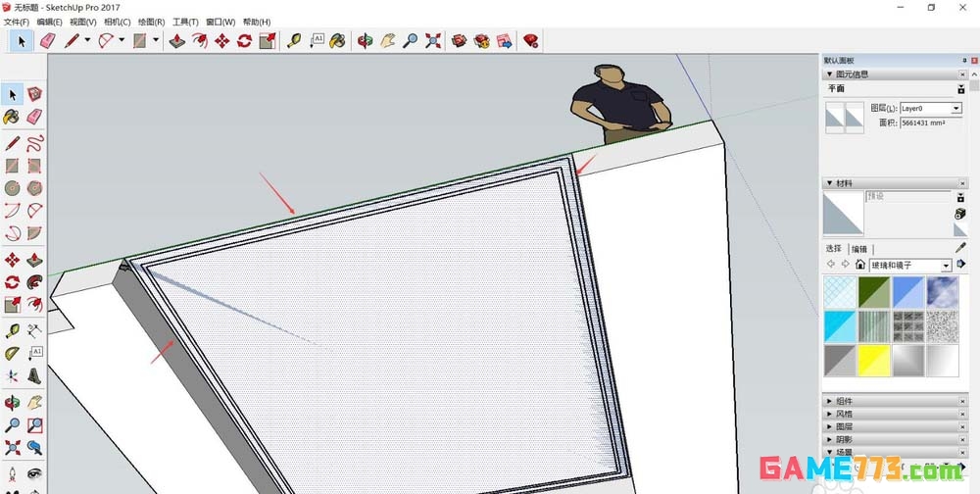Choose the Pan hand tool in the top toolbar
980x494 pixels.
(x=387, y=41)
